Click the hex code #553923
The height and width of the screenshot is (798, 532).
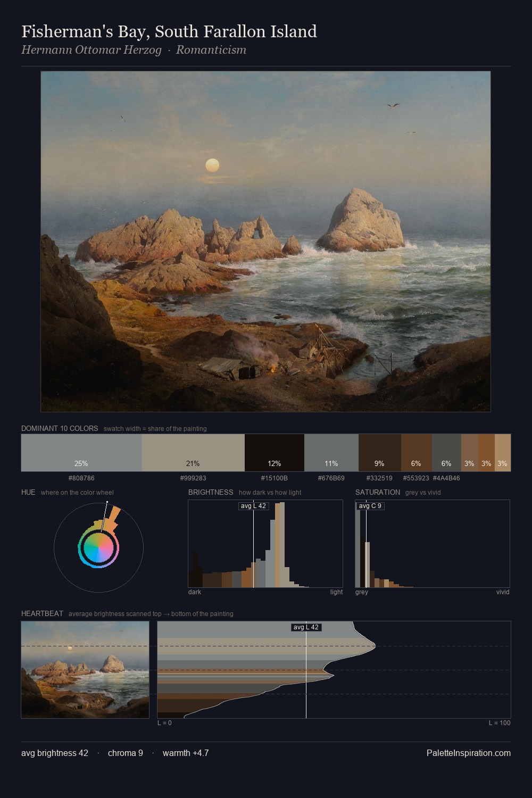[416, 478]
